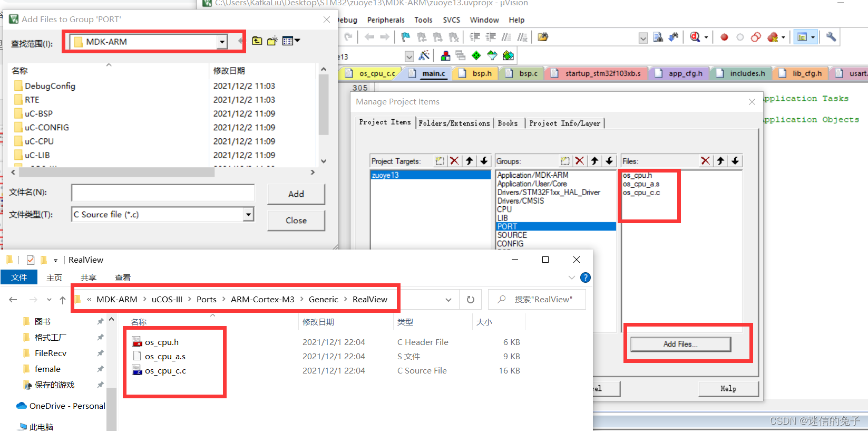Click the Options for Target magic wand icon
This screenshot has height=431, width=868.
pos(424,55)
